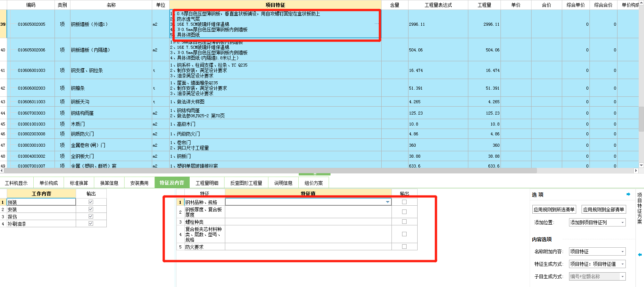Image resolution: width=644 pixels, height=287 pixels.
Task: Toggle the 输出 checkbox for 安装
Action: point(91,209)
